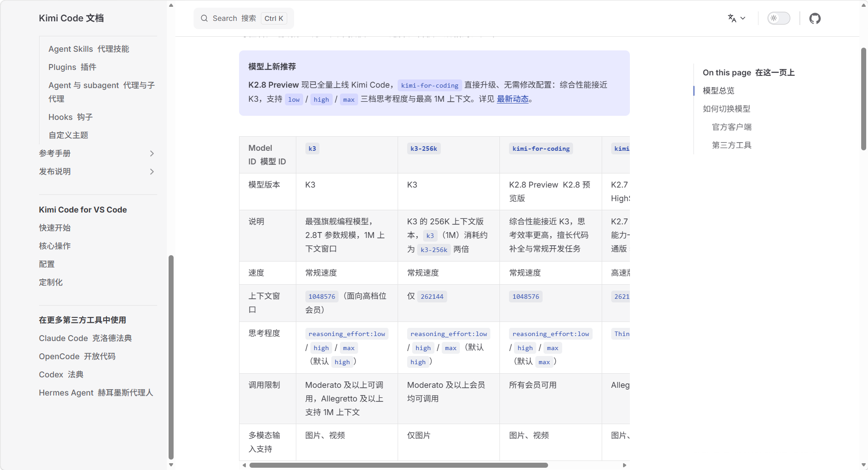Open OpenCode 开放代码 link
This screenshot has width=868, height=470.
pos(77,356)
